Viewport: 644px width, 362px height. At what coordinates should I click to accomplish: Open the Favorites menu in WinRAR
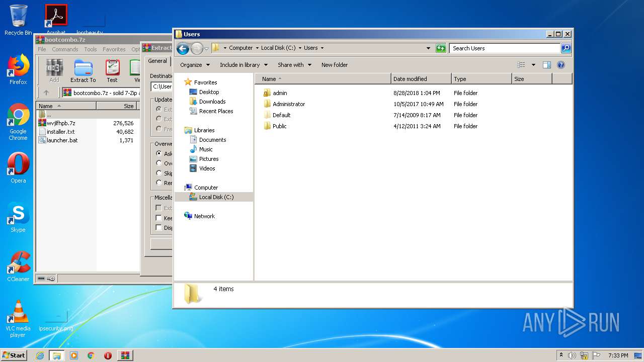(114, 49)
